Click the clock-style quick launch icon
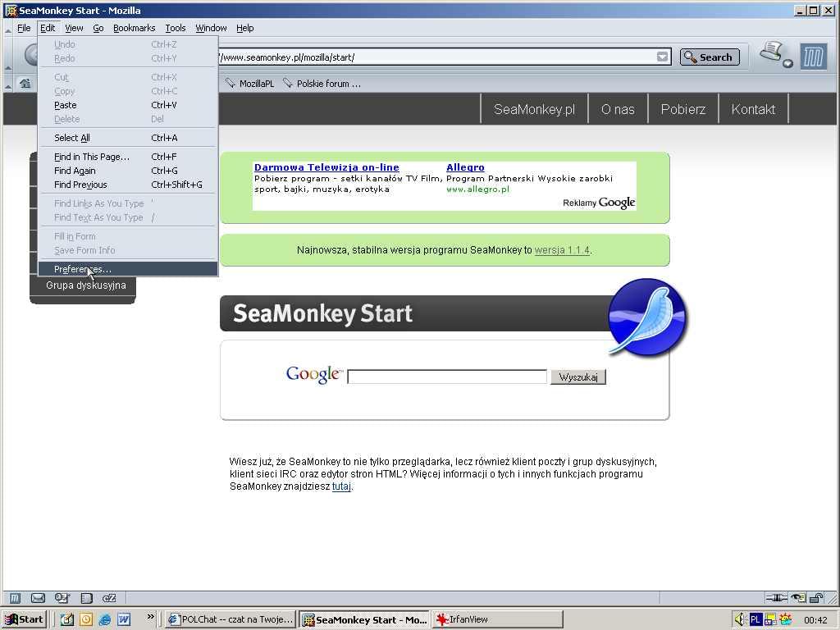Viewport: 840px width, 630px height. pos(85,619)
